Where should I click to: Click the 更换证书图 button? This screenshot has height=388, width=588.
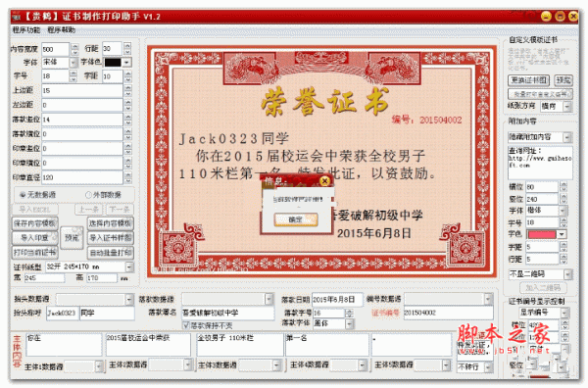click(529, 80)
